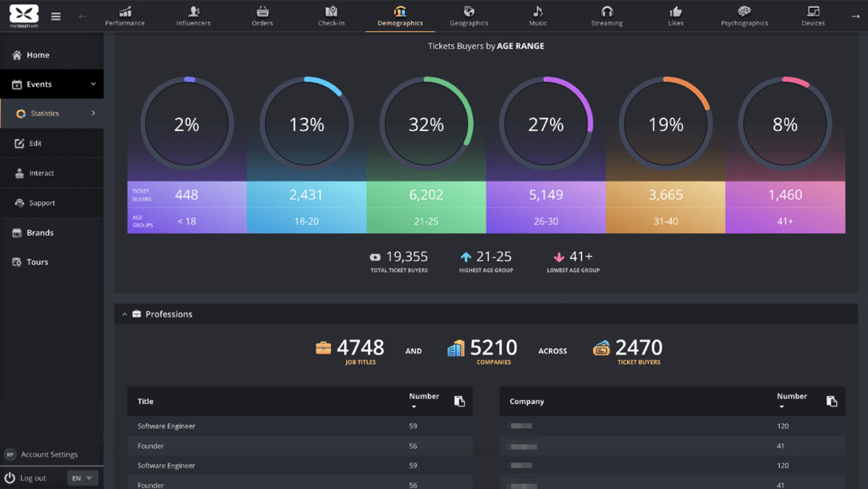Click the Devices icon

click(813, 16)
